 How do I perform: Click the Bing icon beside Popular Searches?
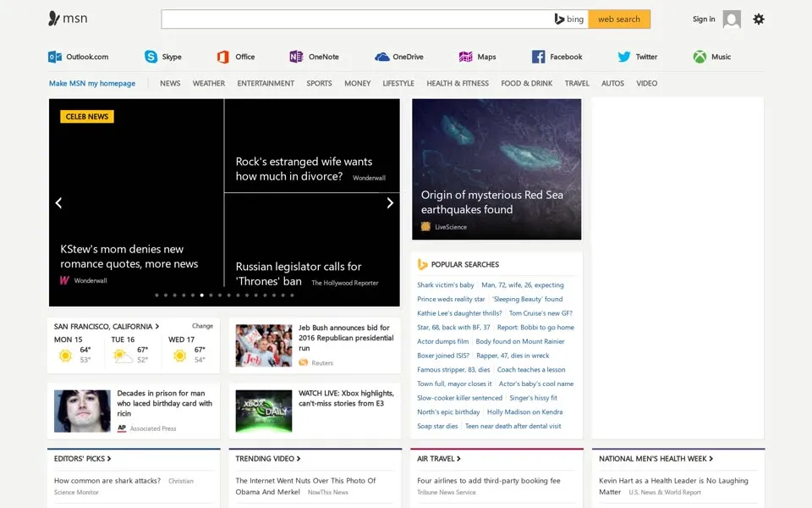[x=423, y=264]
